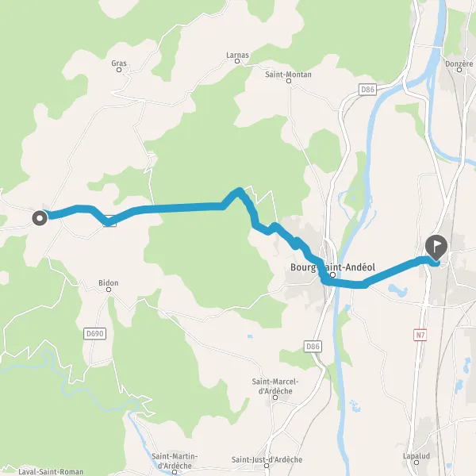Select the Laval-Saint-Roman label
Viewport: 476px width, 476px height.
(x=51, y=472)
